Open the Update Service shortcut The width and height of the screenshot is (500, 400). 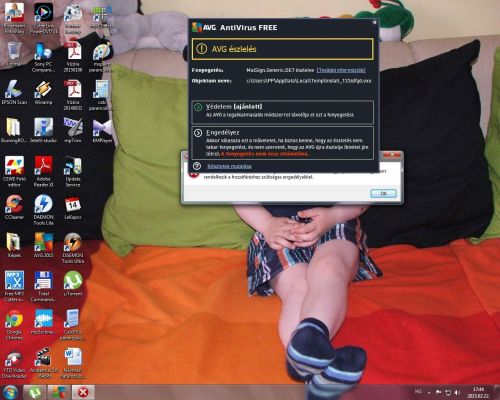point(73,171)
